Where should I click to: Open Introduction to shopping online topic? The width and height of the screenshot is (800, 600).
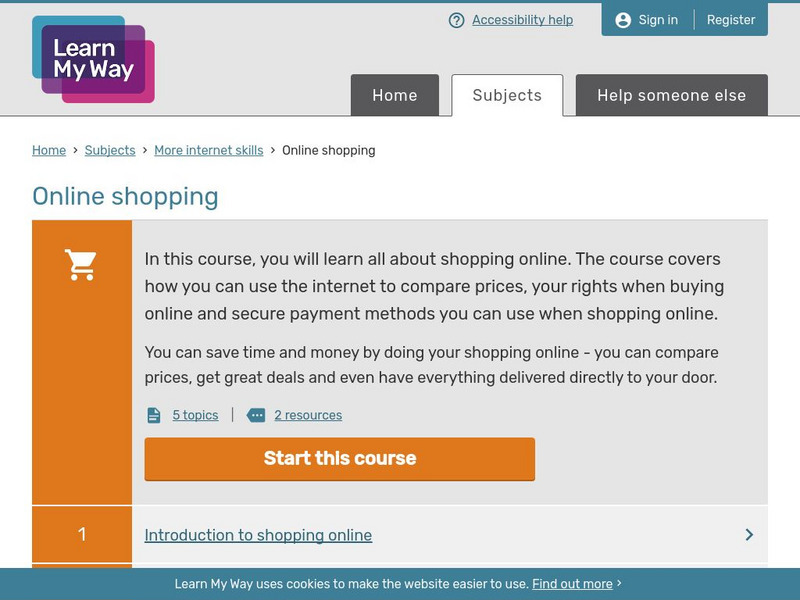258,535
